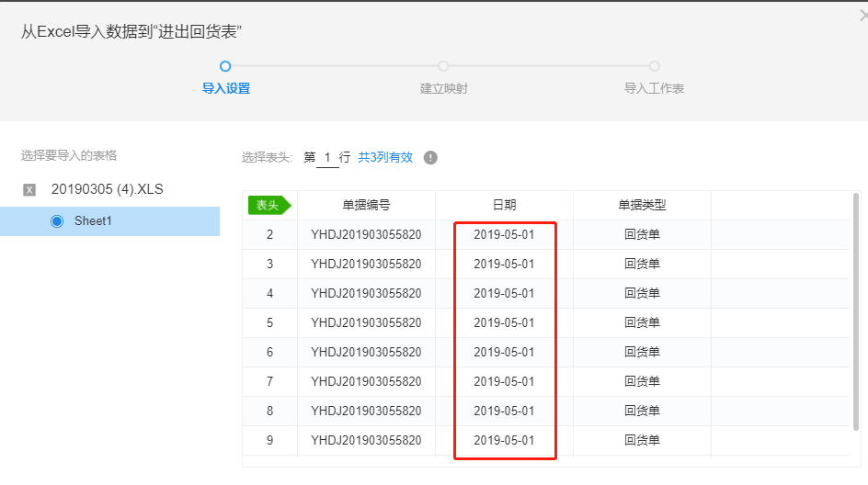868x485 pixels.
Task: Click the 单据编号 column header
Action: (x=366, y=206)
